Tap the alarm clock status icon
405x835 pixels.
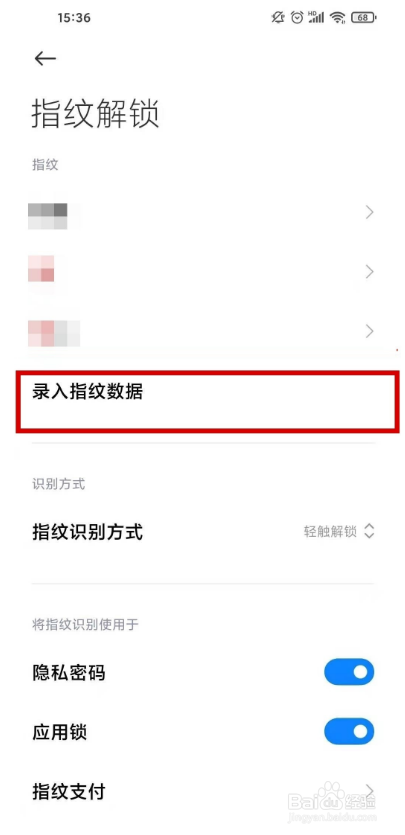[x=297, y=18]
